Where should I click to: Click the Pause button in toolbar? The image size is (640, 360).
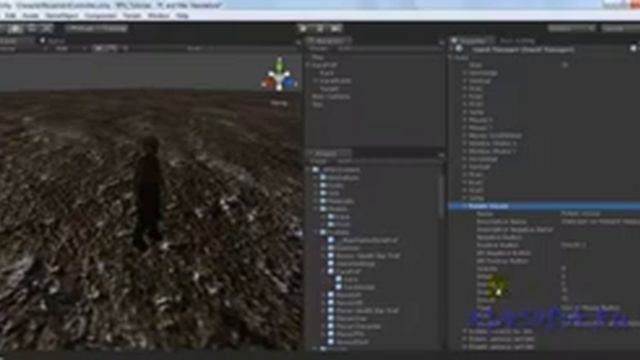(x=320, y=29)
